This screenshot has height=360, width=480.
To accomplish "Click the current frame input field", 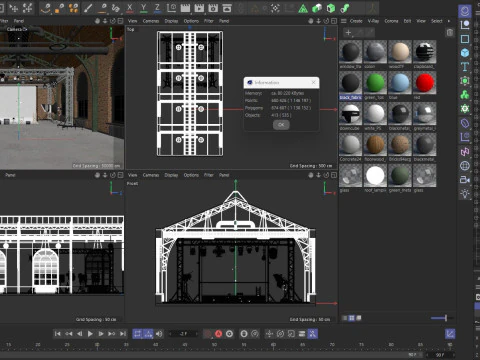I will (184, 333).
